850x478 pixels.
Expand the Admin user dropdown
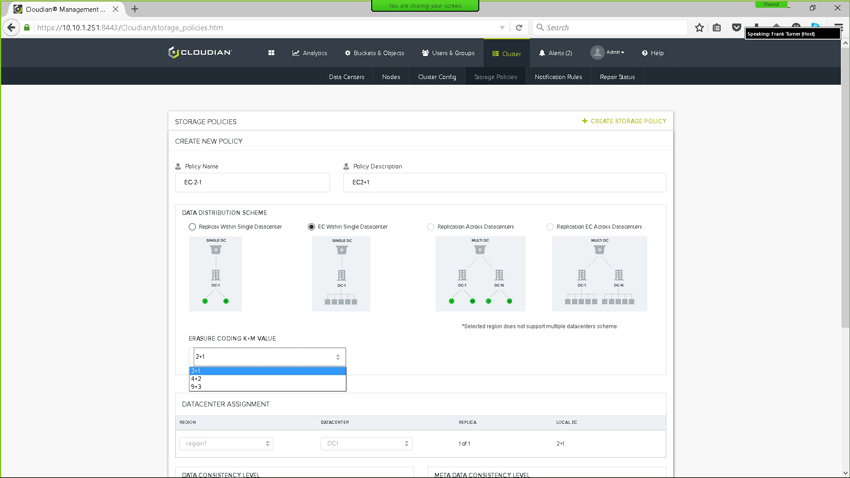[x=608, y=53]
